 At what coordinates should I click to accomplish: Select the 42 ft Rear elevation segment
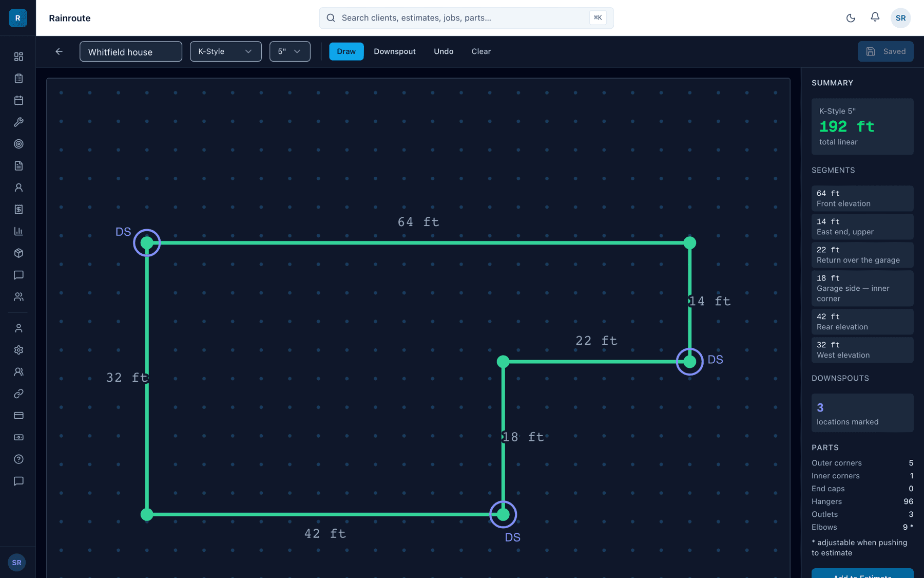862,322
